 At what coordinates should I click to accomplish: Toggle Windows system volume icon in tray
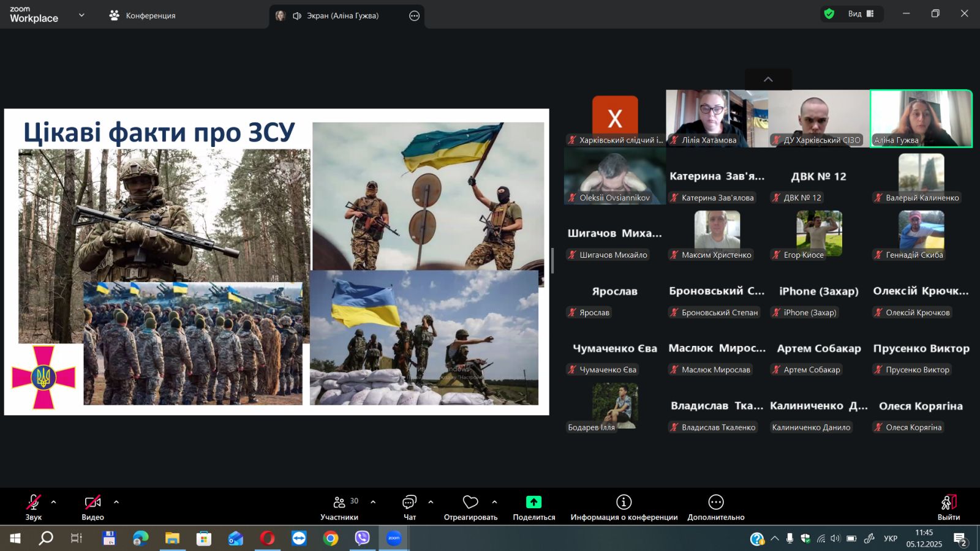[835, 539]
